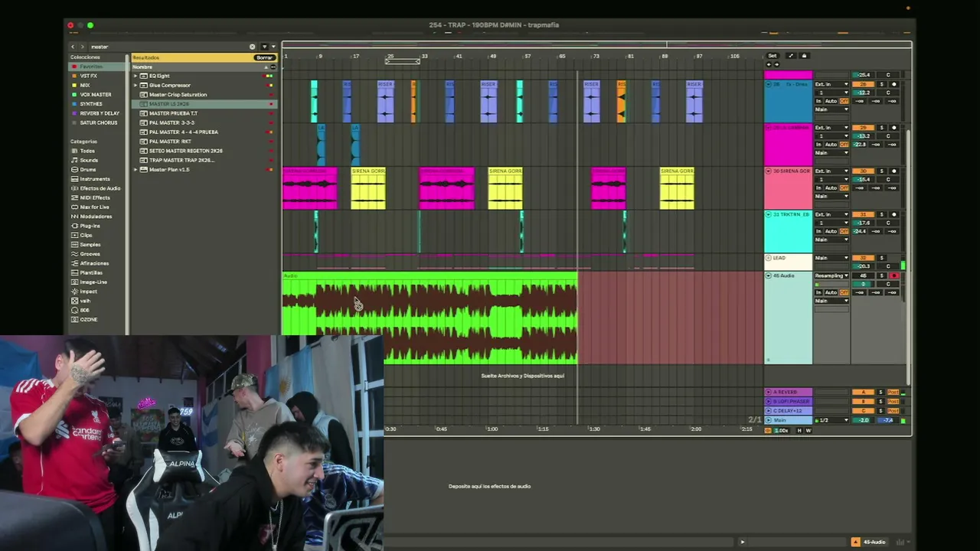Open the Drums category icon
980x551 pixels.
tap(74, 169)
